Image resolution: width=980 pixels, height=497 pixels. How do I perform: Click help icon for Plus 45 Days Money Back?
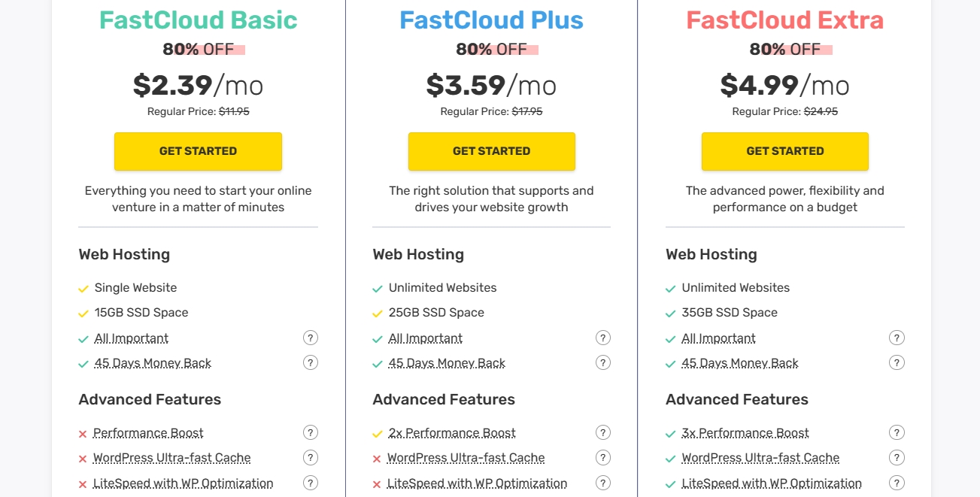(x=603, y=362)
